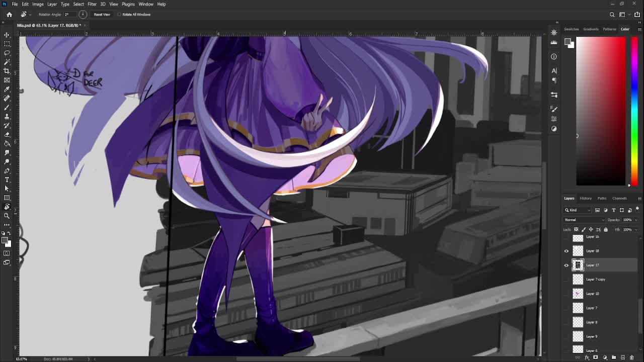This screenshot has height=362, width=644.
Task: Toggle Lock position icon
Action: pyautogui.click(x=591, y=230)
